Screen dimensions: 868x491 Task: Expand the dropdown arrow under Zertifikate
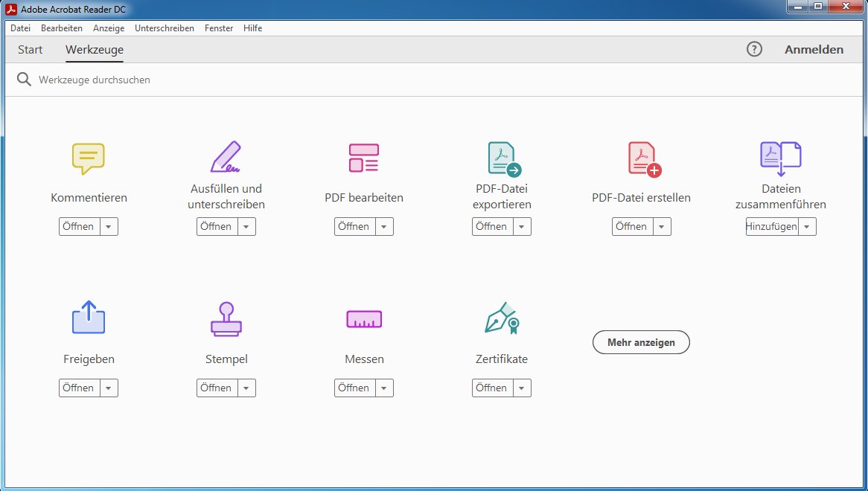[522, 388]
